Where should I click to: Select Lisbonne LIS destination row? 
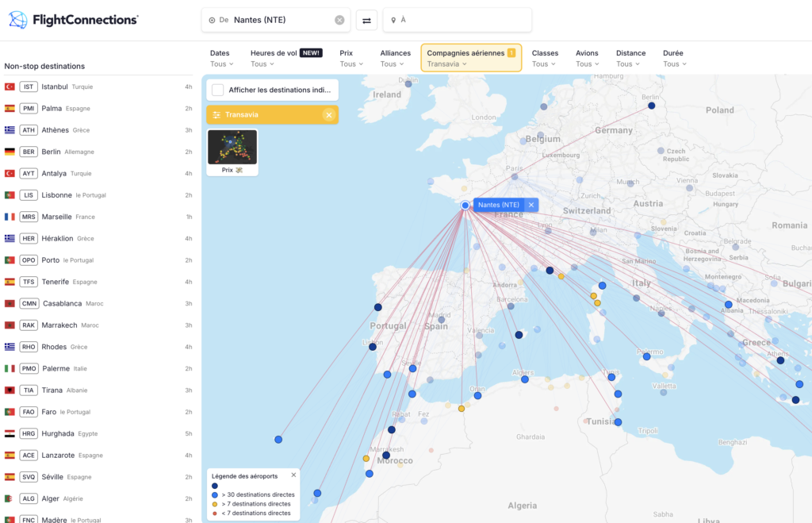coord(98,195)
